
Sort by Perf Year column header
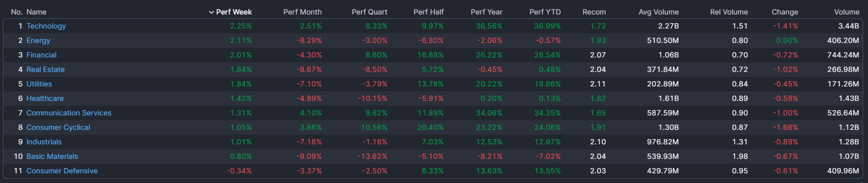click(486, 12)
